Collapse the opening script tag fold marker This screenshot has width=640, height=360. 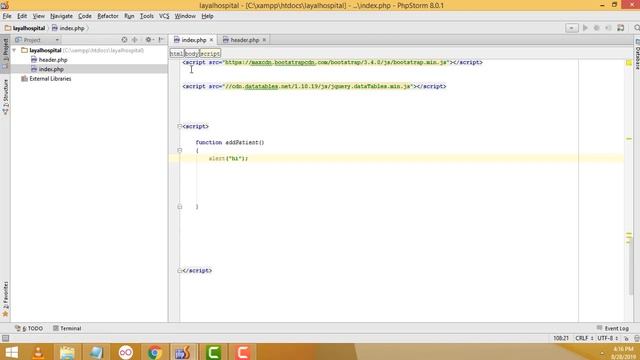pos(180,127)
